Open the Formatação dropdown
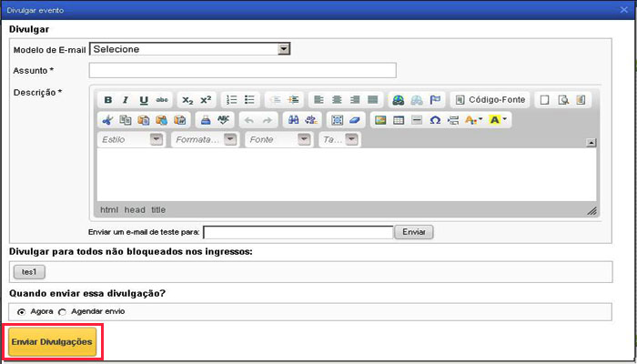Screen dimensions: 637x364 click(229, 140)
